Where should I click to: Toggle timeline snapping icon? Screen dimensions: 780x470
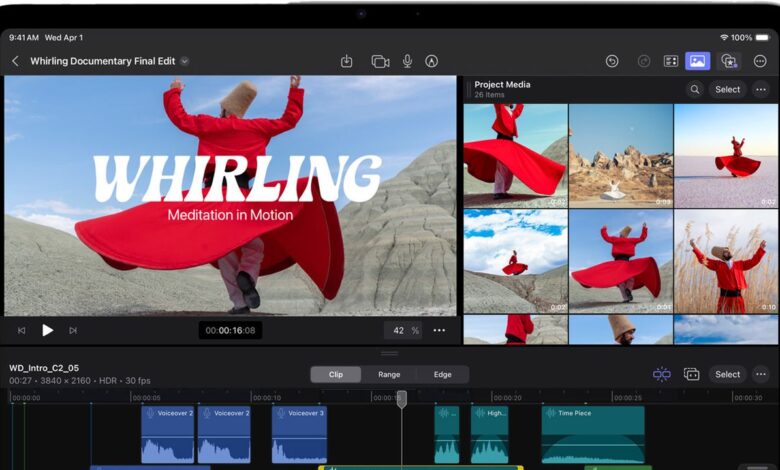(661, 374)
